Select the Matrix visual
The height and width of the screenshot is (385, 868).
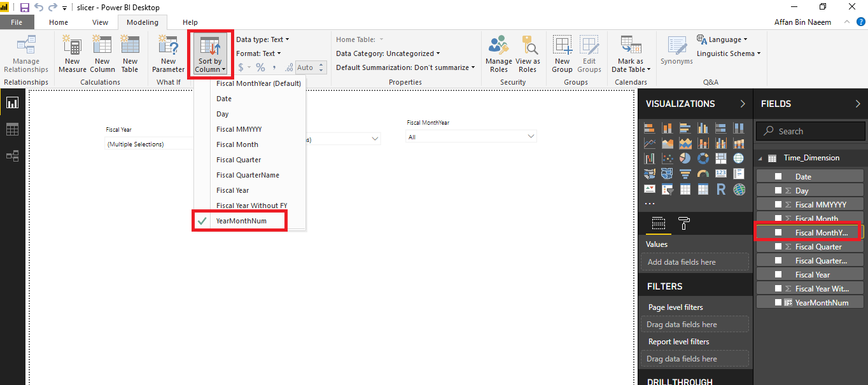(x=703, y=189)
